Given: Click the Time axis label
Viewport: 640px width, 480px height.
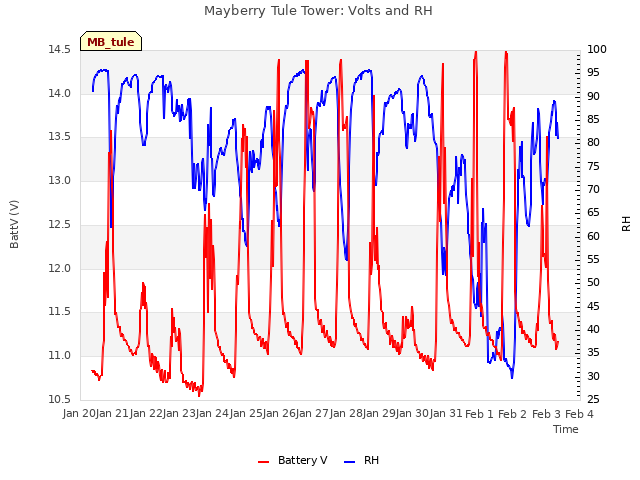Looking at the screenshot, I should tap(566, 429).
